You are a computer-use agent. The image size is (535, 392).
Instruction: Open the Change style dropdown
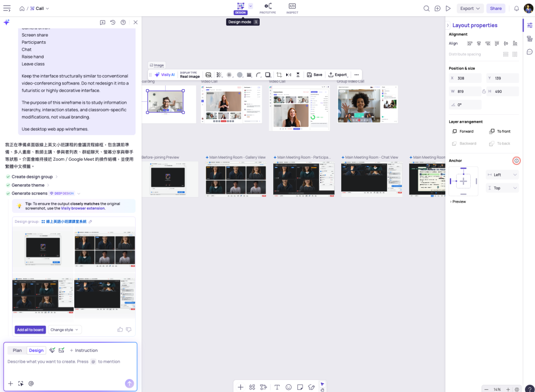(64, 329)
